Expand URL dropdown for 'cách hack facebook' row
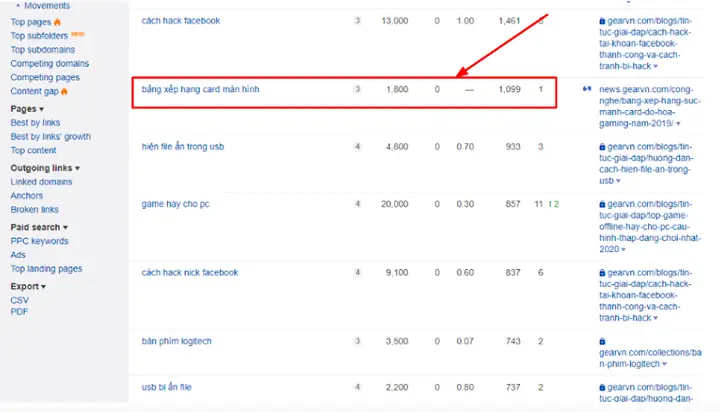 pyautogui.click(x=655, y=67)
